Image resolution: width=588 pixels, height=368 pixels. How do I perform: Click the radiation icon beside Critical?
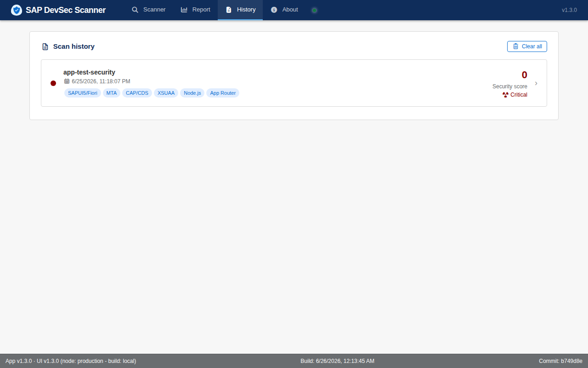[505, 95]
